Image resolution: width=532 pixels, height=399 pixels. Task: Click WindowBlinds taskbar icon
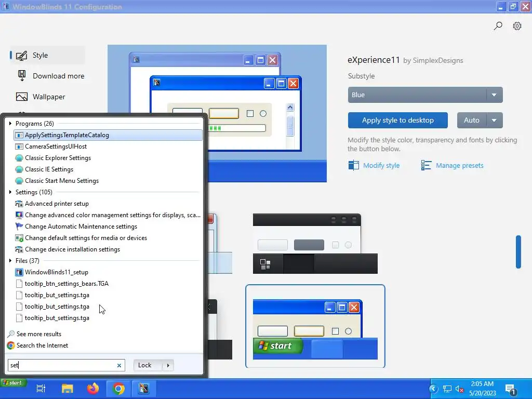[144, 389]
